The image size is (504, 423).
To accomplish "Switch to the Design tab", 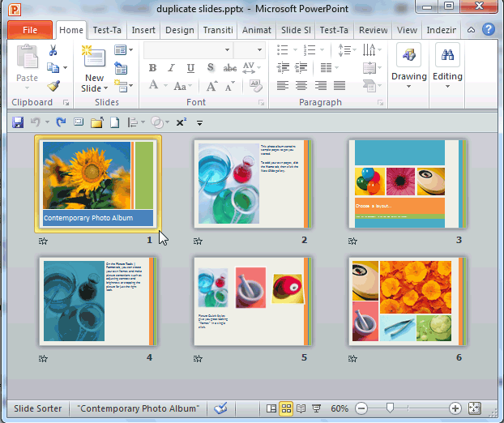I will click(179, 30).
